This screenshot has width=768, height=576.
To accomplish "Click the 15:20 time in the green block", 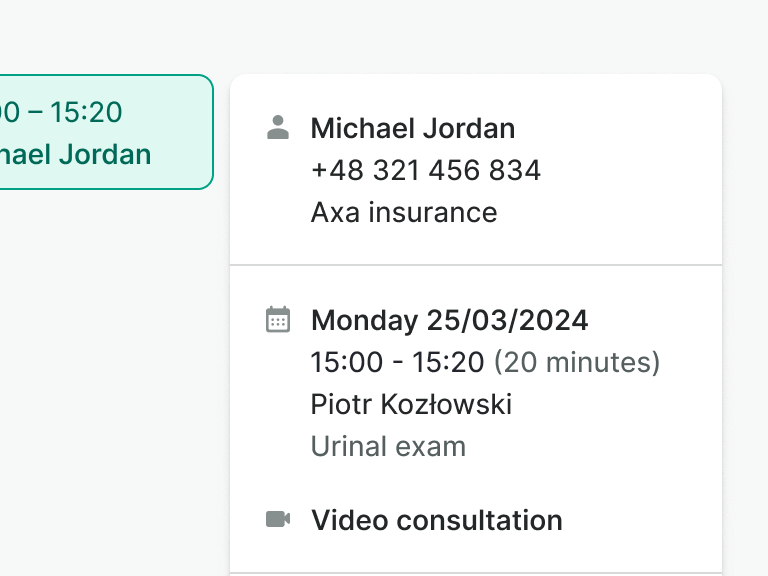I will point(86,112).
